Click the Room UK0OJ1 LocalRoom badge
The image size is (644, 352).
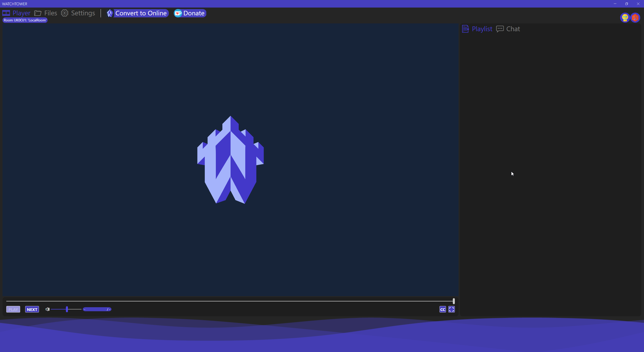[x=25, y=20]
